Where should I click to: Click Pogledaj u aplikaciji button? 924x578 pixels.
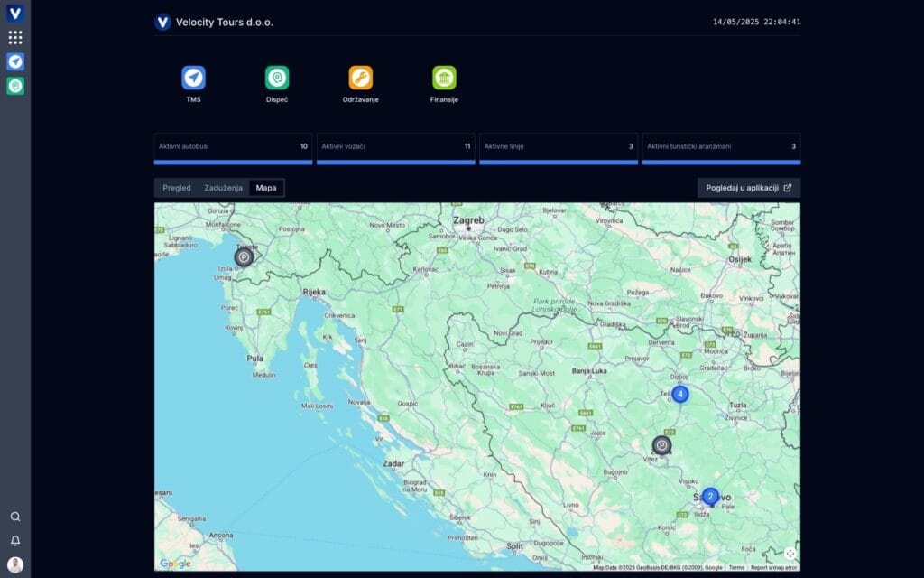749,188
